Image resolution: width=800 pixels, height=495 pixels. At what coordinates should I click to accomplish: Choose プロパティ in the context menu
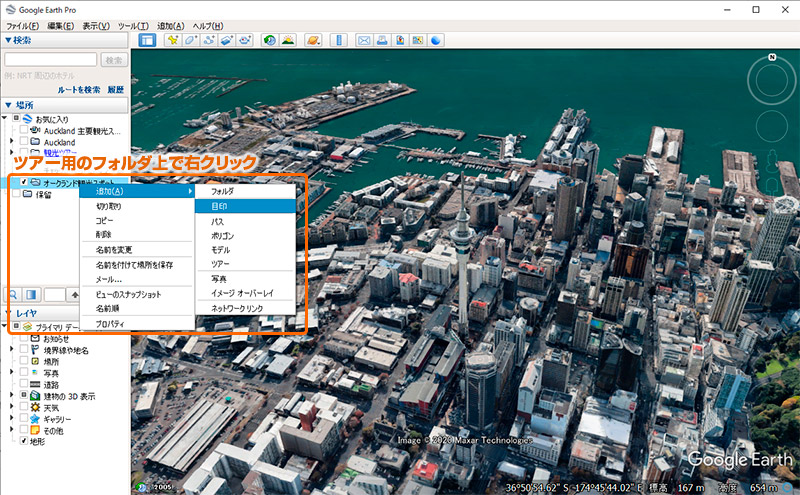pos(137,324)
